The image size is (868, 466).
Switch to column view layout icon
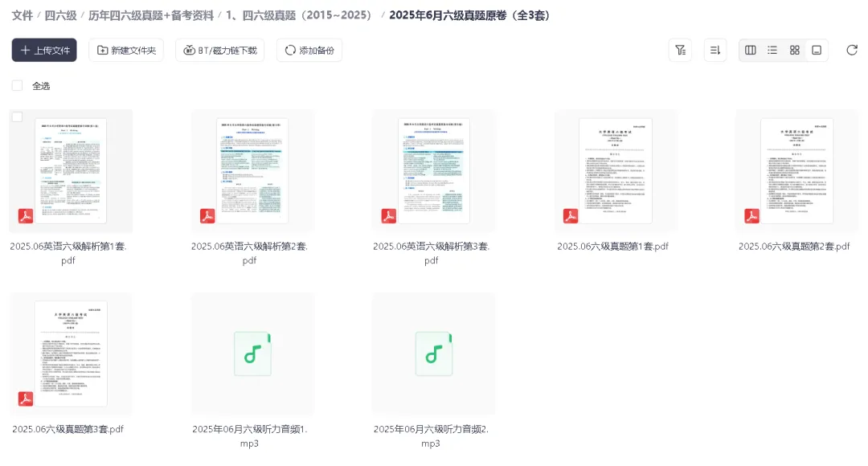click(x=750, y=50)
